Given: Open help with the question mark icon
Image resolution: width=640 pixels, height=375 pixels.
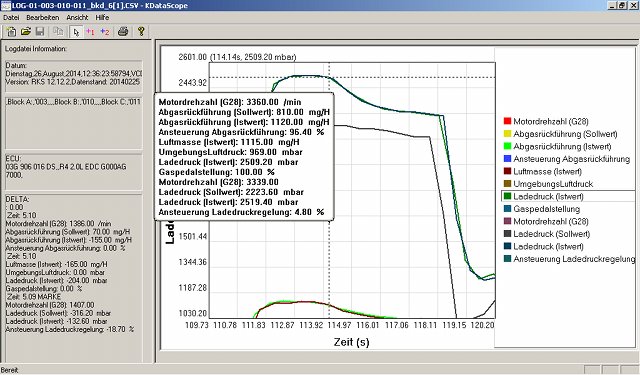Looking at the screenshot, I should point(141,31).
